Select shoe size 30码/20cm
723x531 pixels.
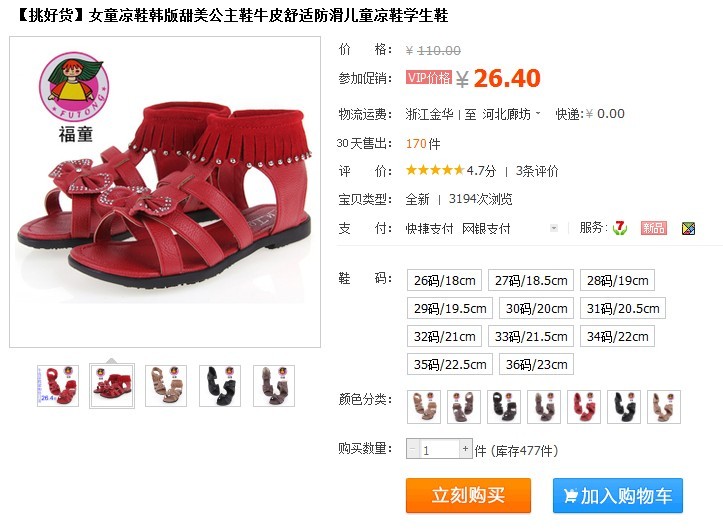536,308
